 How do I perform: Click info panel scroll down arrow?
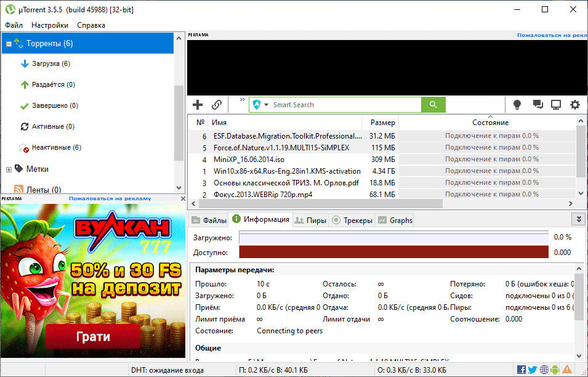579,355
